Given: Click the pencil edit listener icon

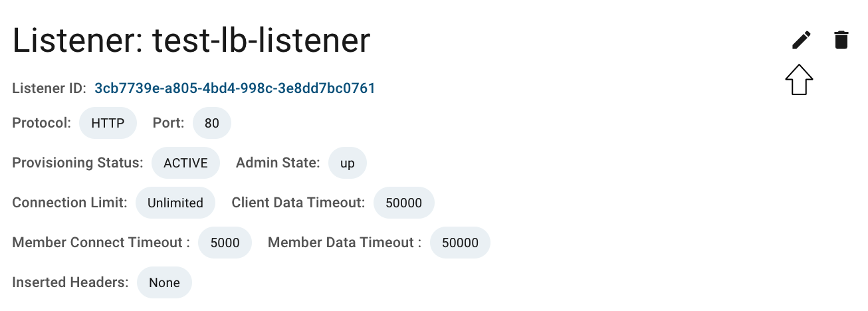Looking at the screenshot, I should click(x=802, y=41).
